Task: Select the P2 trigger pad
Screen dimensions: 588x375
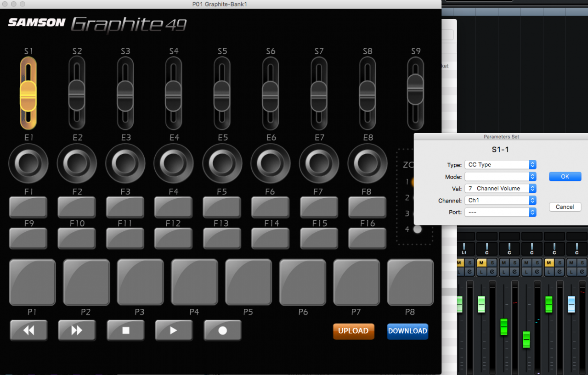Action: pos(86,282)
